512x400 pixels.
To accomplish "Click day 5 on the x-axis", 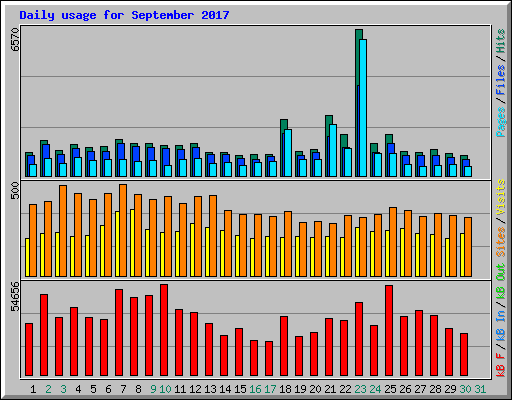I will [93, 389].
